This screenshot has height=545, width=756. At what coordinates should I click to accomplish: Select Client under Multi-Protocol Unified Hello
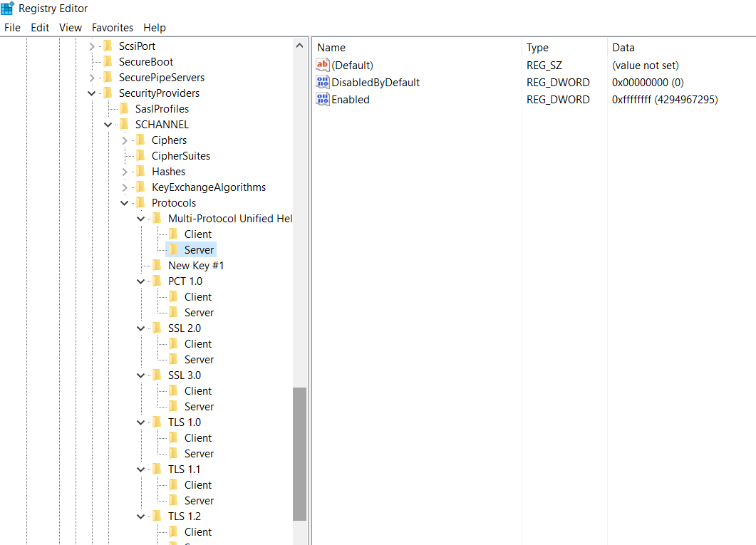pos(197,234)
